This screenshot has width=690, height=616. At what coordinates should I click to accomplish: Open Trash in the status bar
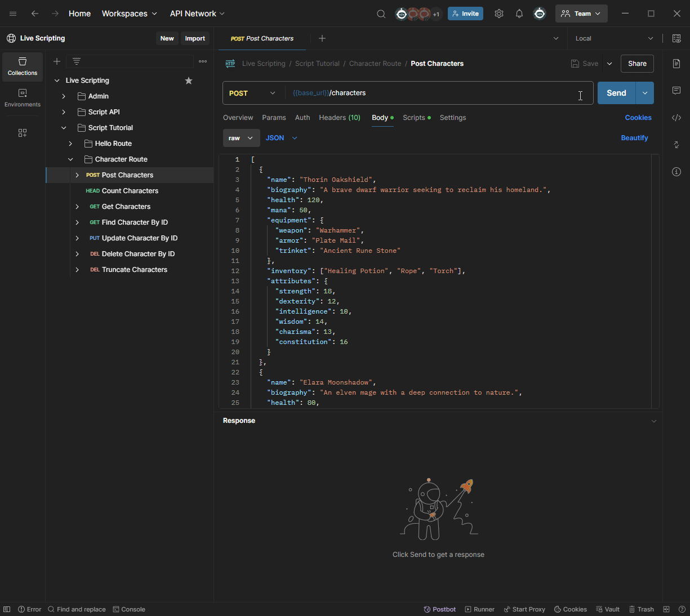coord(642,609)
